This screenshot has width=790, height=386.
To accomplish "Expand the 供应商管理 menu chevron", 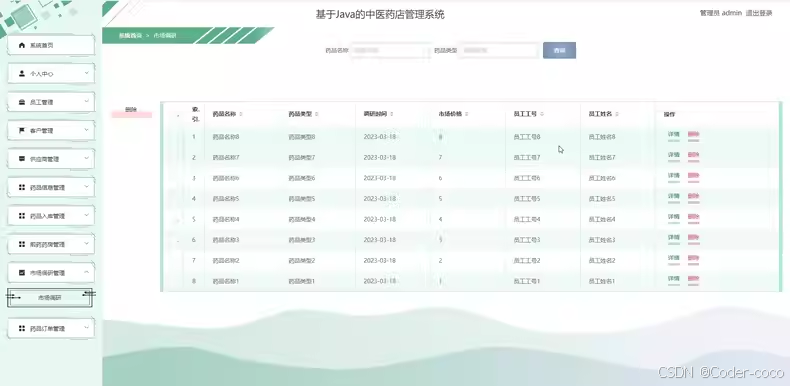I will coord(86,158).
